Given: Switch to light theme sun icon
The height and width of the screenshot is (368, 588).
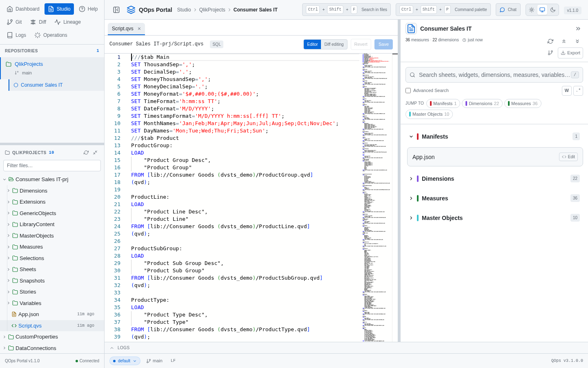Looking at the screenshot, I should [532, 10].
